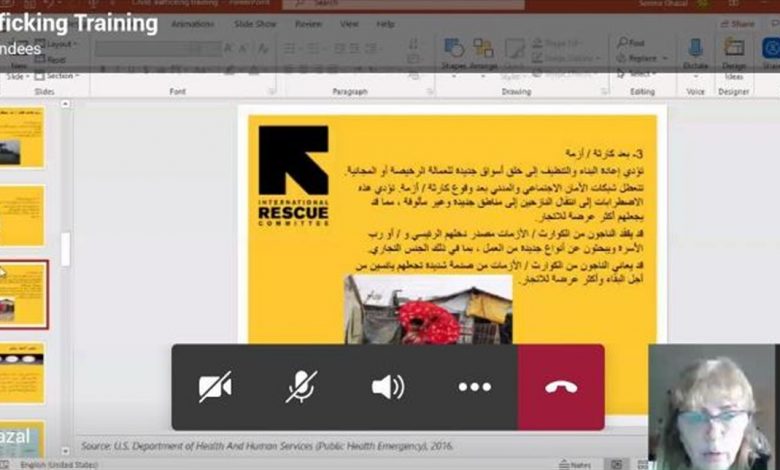Open Notes pane from the status bar
Screen dimensions: 780x470
pyautogui.click(x=575, y=465)
